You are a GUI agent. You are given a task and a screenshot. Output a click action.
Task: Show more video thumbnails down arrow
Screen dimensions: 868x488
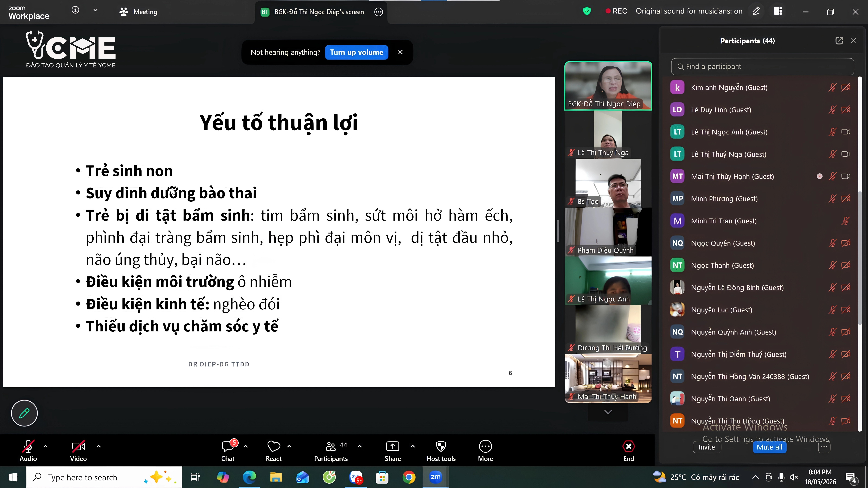pos(608,412)
